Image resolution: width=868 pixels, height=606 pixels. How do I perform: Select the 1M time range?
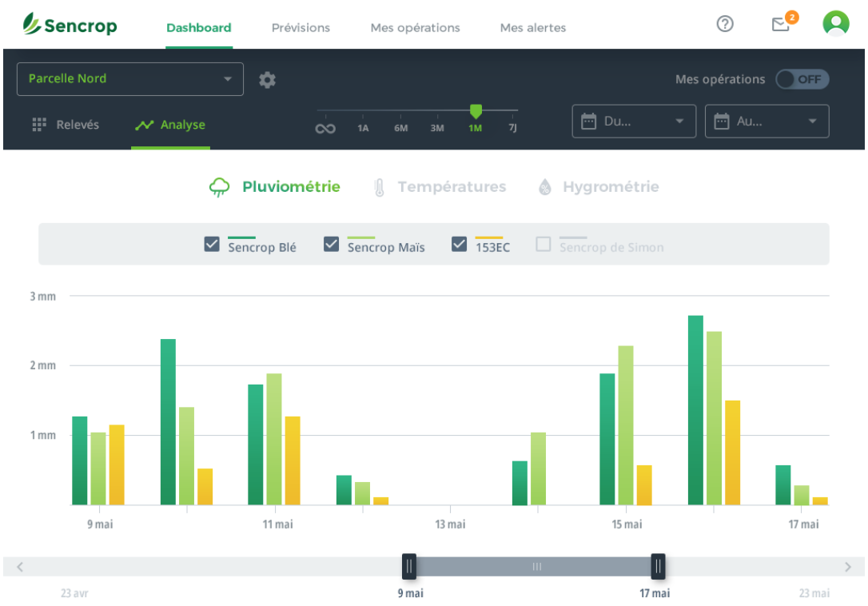475,129
